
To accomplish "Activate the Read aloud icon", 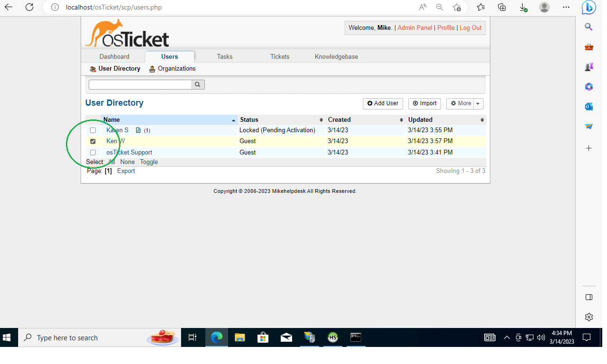I will (423, 7).
